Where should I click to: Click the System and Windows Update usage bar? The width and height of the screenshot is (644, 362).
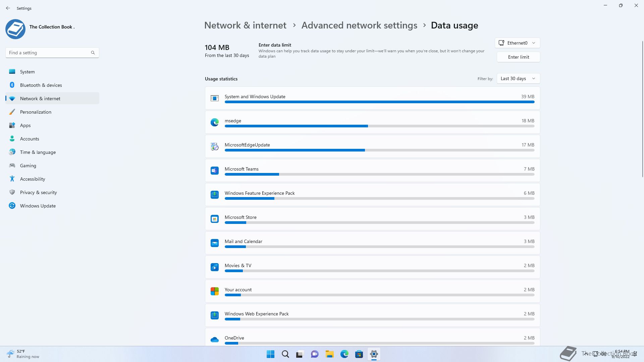[379, 102]
